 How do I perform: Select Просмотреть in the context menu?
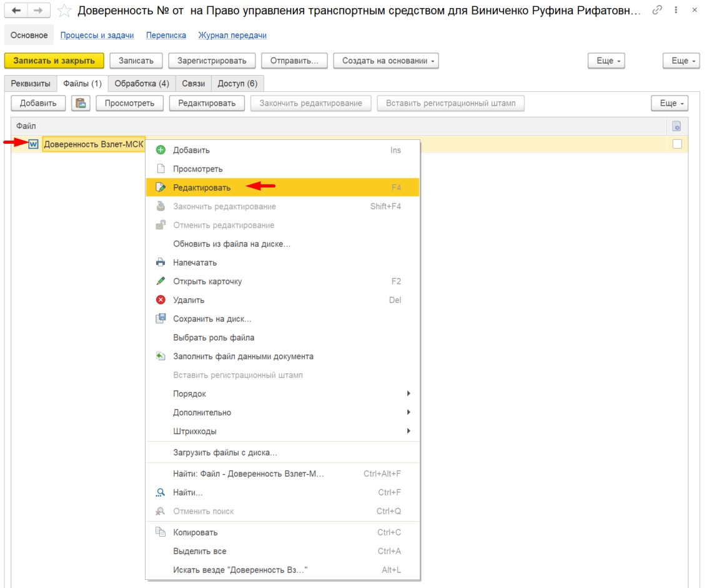(x=283, y=169)
